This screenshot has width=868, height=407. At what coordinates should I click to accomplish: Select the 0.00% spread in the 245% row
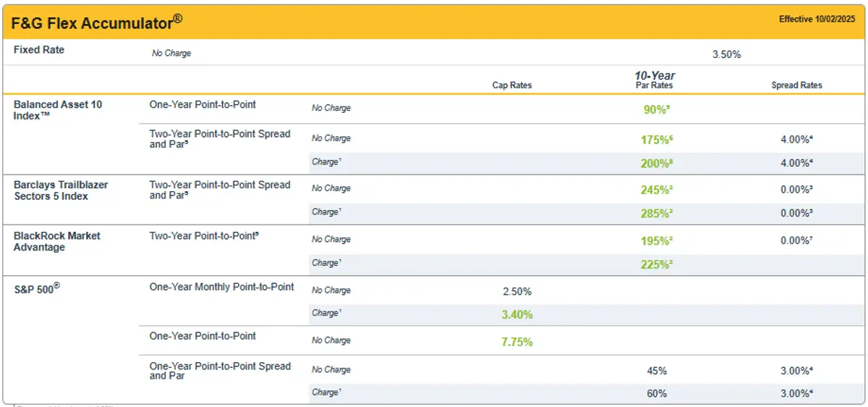tap(799, 190)
